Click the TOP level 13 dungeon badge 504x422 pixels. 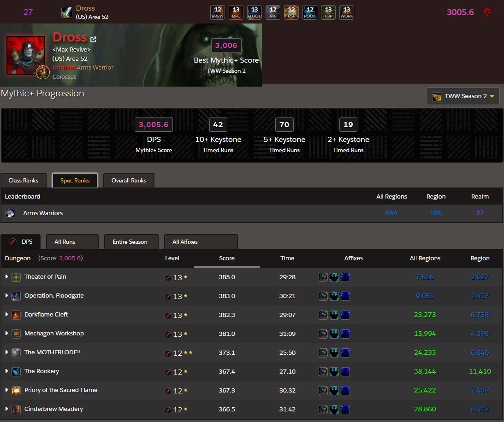tap(328, 12)
